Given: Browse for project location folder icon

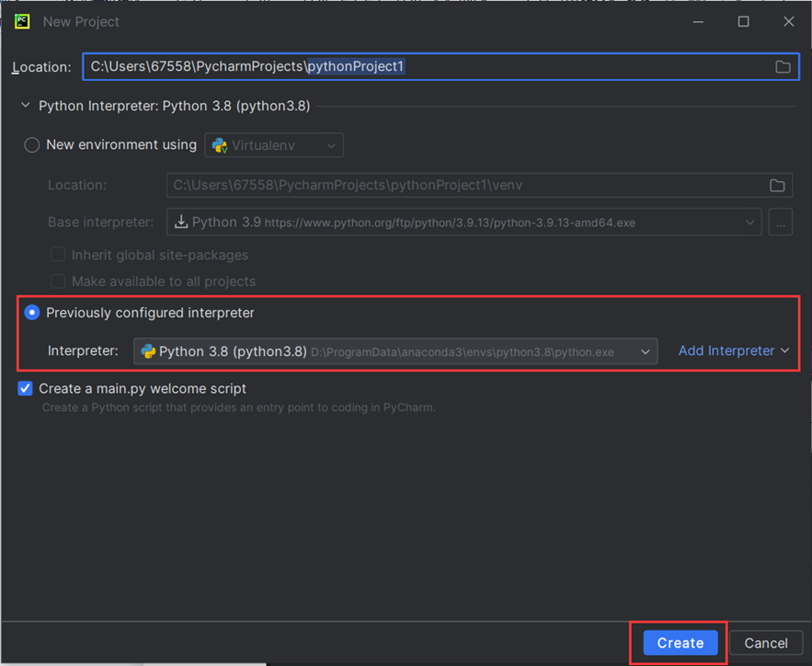Looking at the screenshot, I should point(783,67).
